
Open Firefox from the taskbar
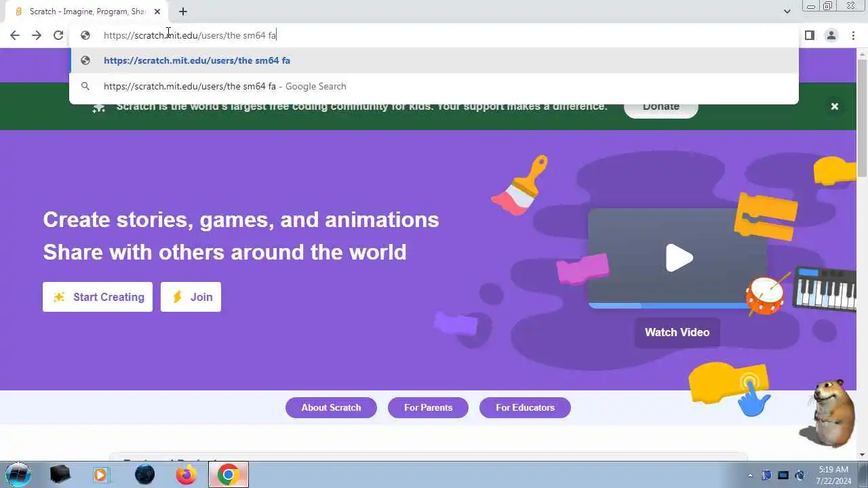click(x=186, y=474)
